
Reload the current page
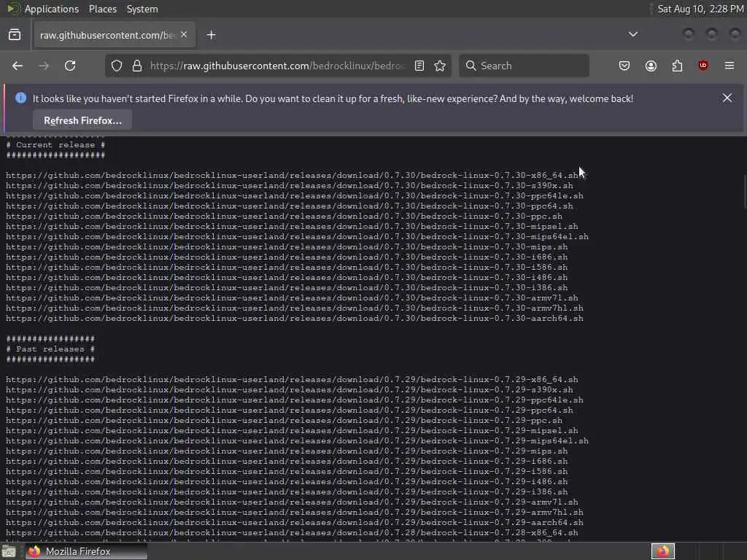[x=70, y=66]
